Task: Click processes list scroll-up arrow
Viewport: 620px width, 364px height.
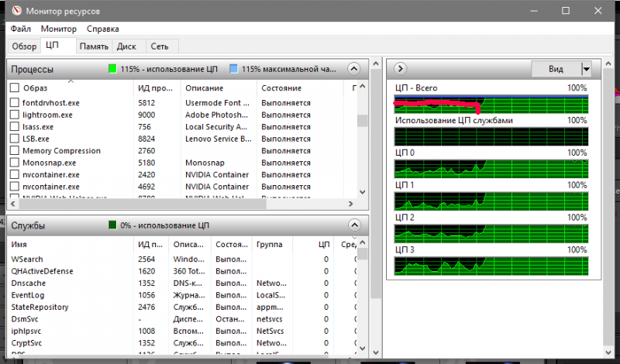Action: 363,86
